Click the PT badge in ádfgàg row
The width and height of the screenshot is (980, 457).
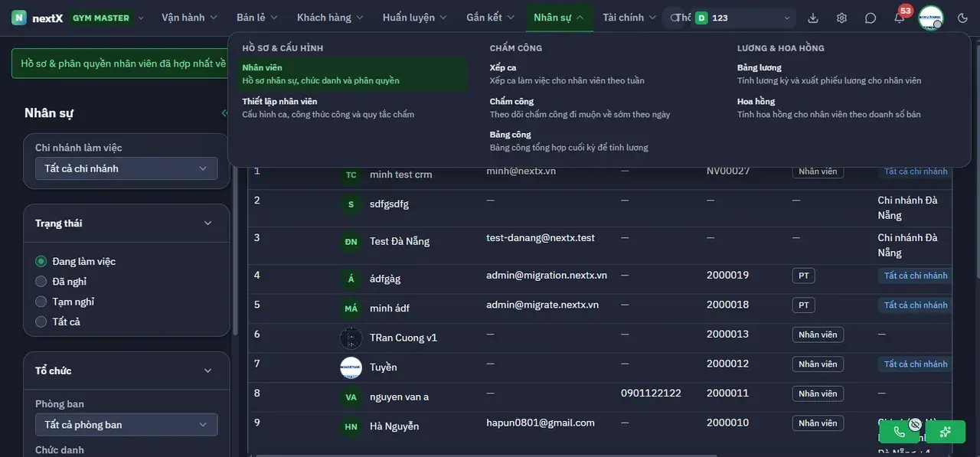[x=804, y=276]
